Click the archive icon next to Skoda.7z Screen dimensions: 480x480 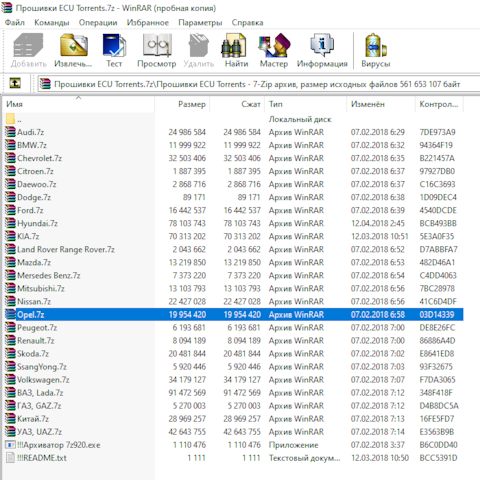point(10,353)
